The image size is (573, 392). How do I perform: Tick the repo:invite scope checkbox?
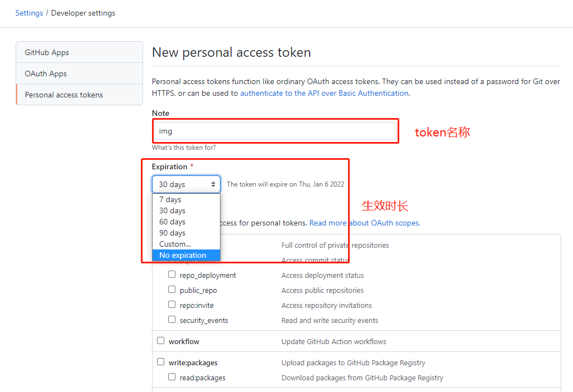pyautogui.click(x=172, y=305)
